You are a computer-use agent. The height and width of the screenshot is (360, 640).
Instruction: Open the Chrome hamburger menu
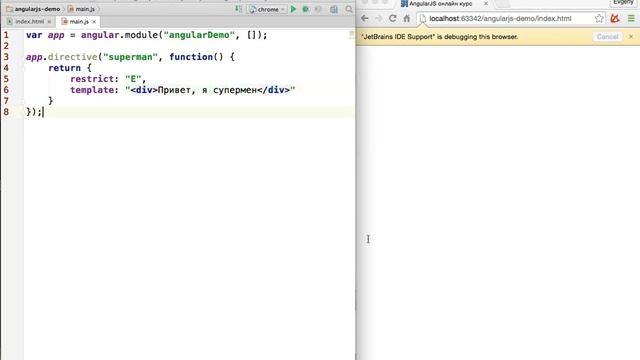[x=631, y=18]
